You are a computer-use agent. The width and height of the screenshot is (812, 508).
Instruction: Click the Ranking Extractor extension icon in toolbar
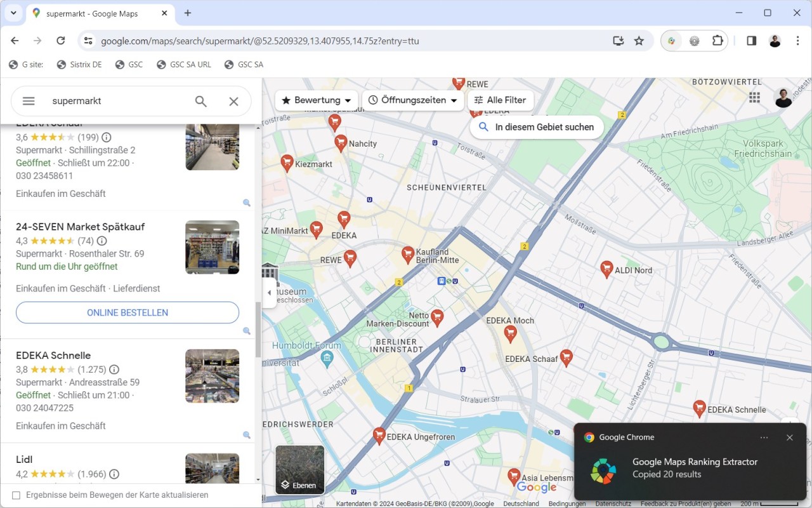point(671,41)
